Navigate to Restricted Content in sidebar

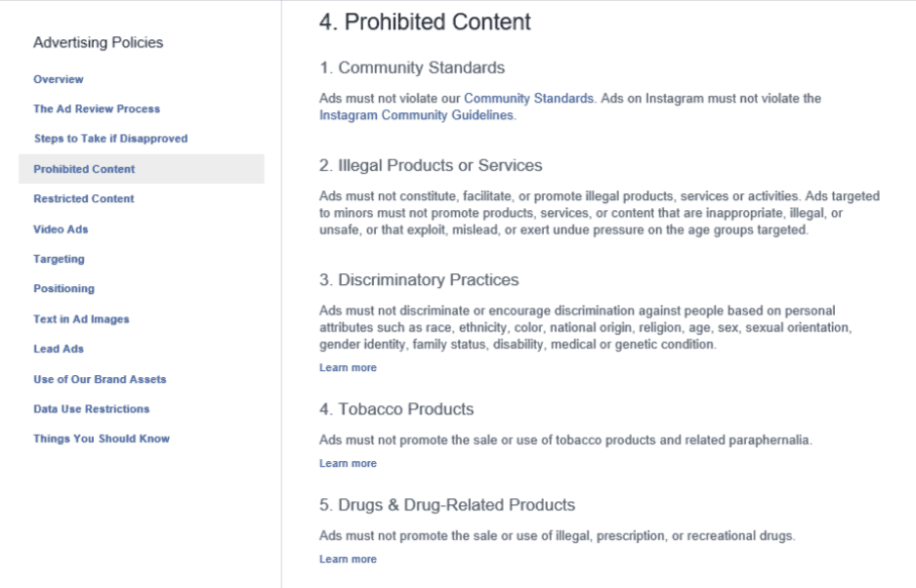point(84,198)
